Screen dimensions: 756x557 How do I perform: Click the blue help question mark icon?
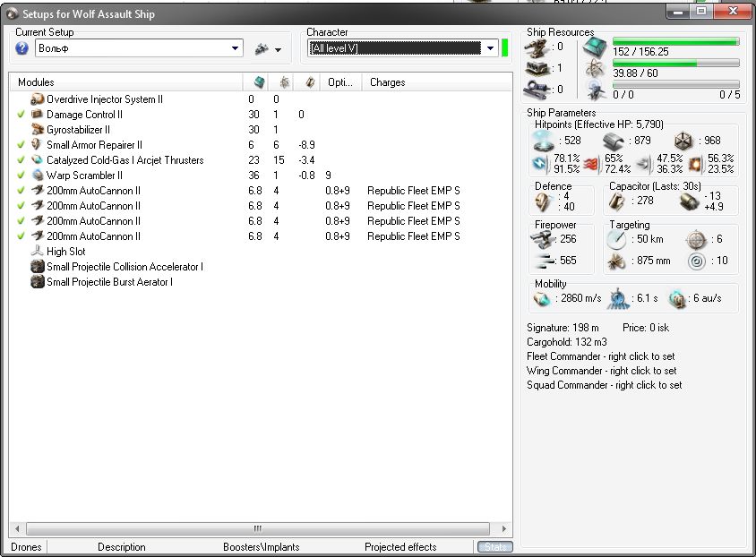[21, 48]
